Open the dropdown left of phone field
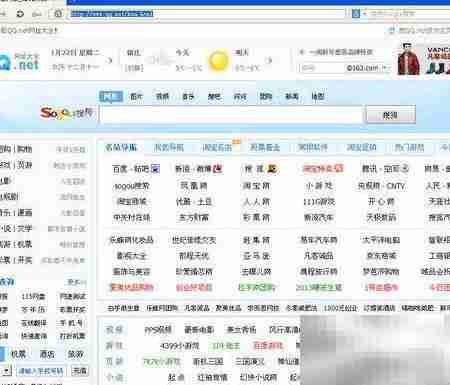Image resolution: width=450 pixels, height=385 pixels. pos(6,370)
